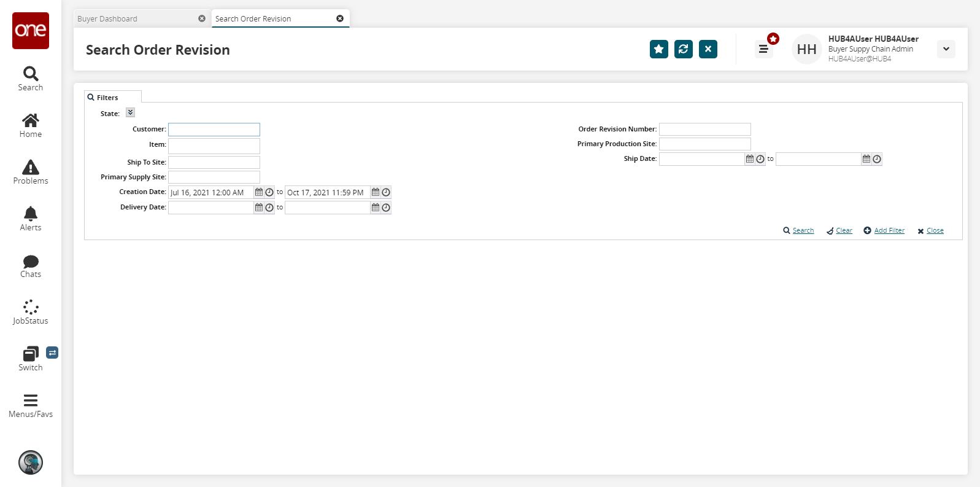Screen dimensions: 980x487
Task: Expand the user profile dropdown arrow
Action: click(946, 49)
